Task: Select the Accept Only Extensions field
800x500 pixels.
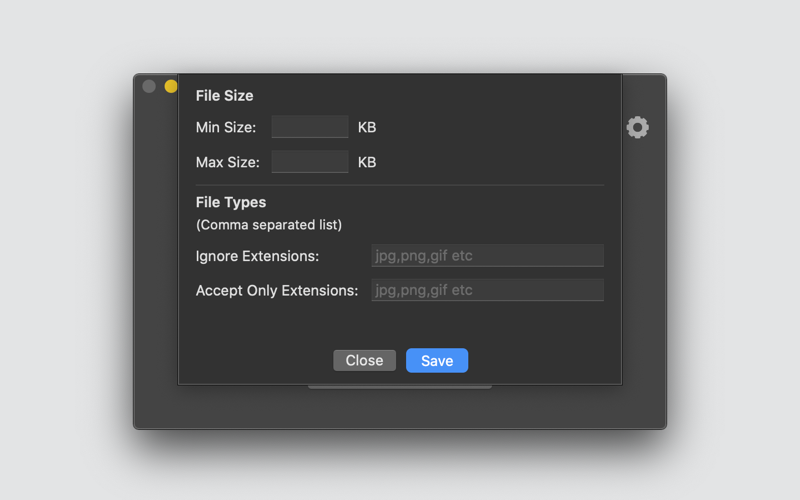Action: point(487,290)
